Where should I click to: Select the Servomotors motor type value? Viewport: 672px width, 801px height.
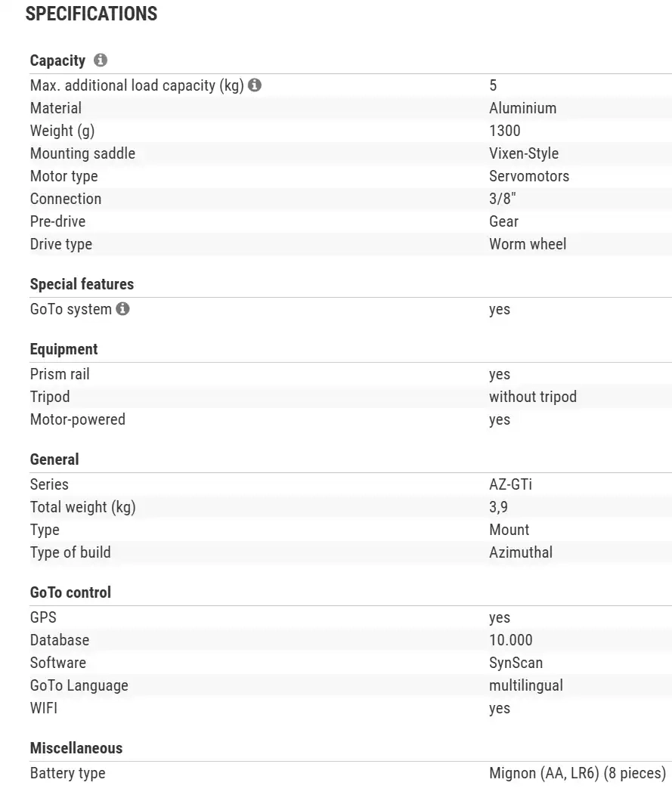coord(529,176)
